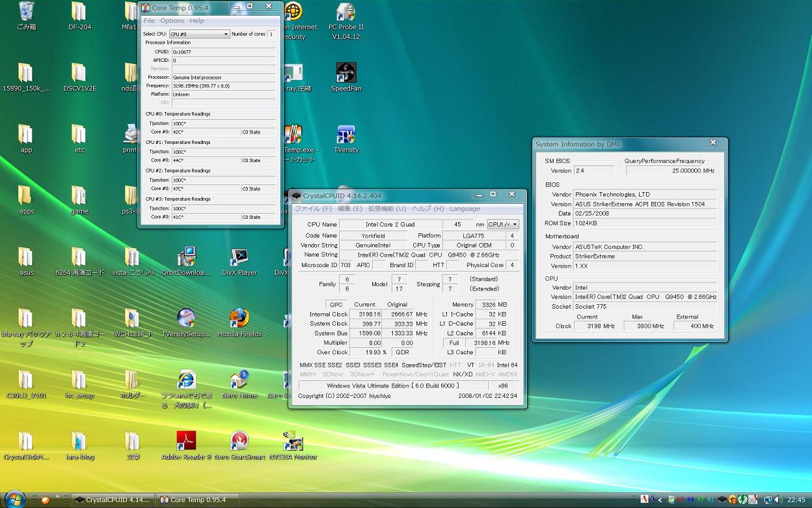Open the Recycle Bin (ごみ箱) desktop icon
Image resolution: width=812 pixels, height=508 pixels.
[26, 16]
